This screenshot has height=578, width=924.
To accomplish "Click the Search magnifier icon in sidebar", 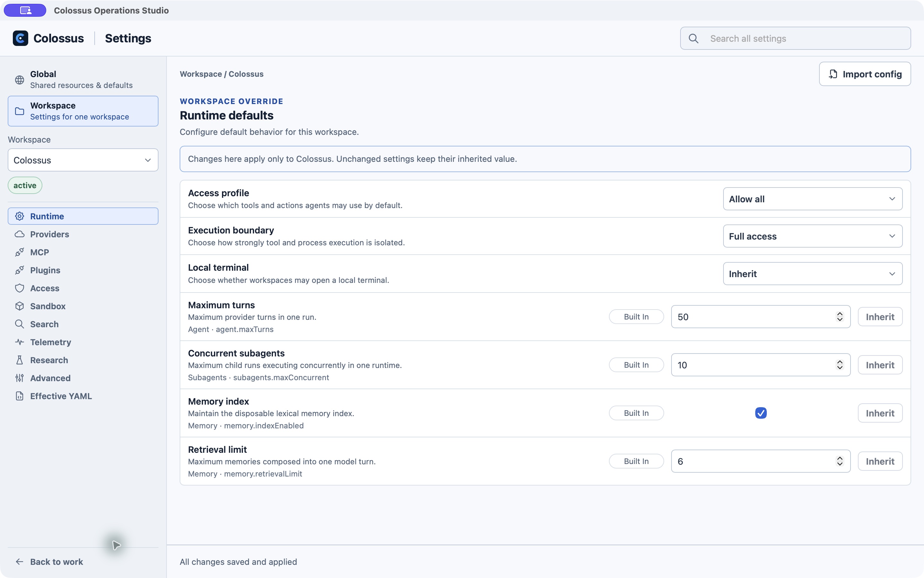I will click(x=20, y=324).
